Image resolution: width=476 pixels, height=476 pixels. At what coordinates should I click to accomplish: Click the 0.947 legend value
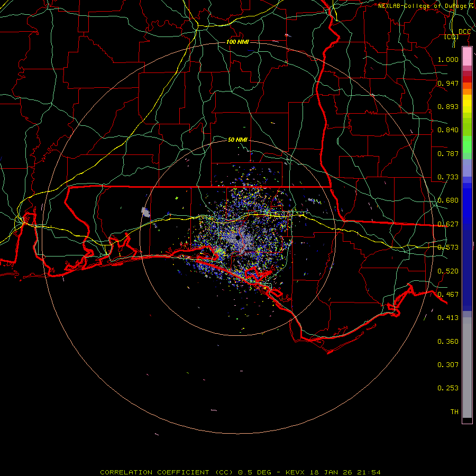pyautogui.click(x=448, y=83)
